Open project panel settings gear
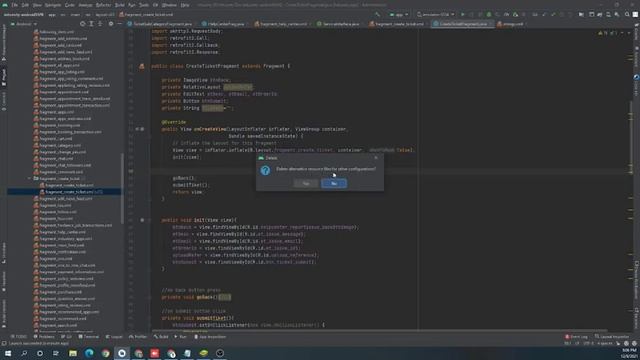 pyautogui.click(x=111, y=24)
